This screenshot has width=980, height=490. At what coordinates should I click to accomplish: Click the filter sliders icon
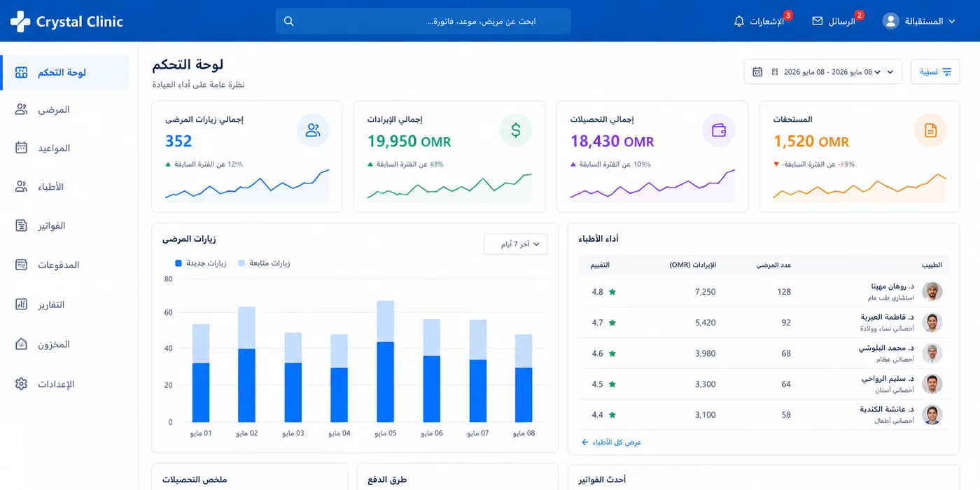coord(947,72)
